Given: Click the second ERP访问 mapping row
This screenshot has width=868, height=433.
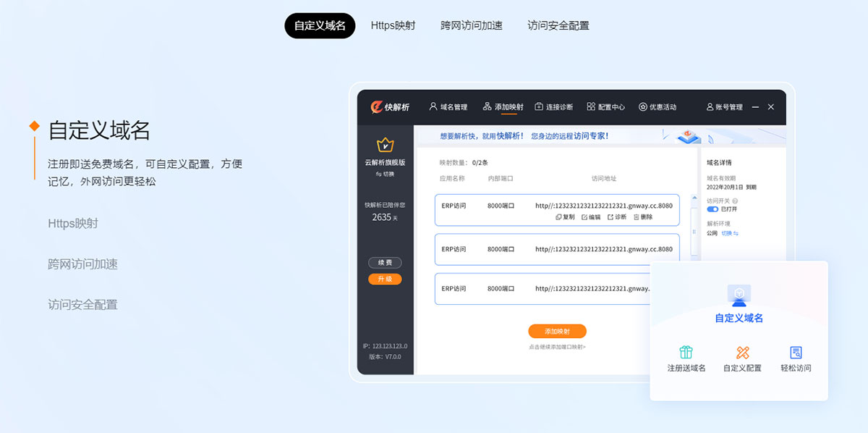Looking at the screenshot, I should coord(557,249).
